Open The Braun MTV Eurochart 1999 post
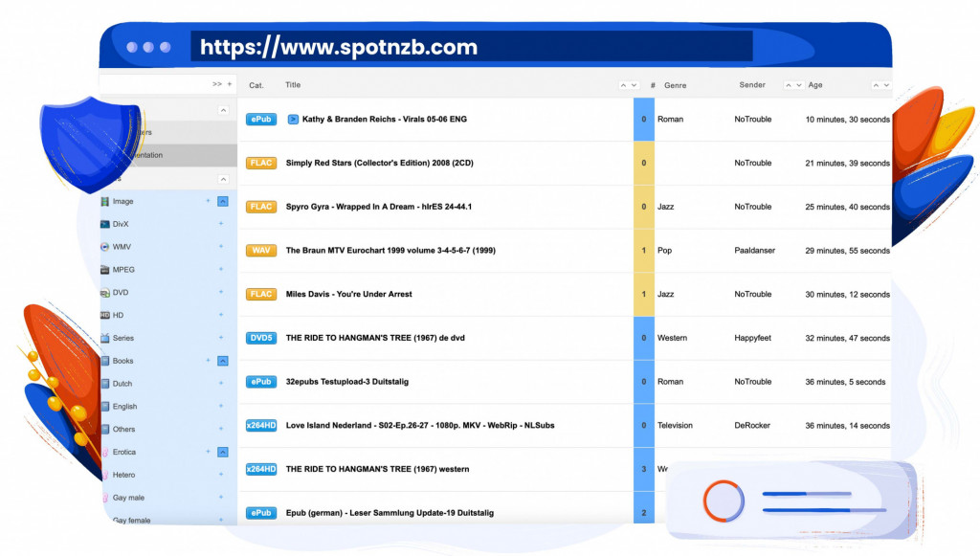The height and width of the screenshot is (556, 980). (x=390, y=250)
